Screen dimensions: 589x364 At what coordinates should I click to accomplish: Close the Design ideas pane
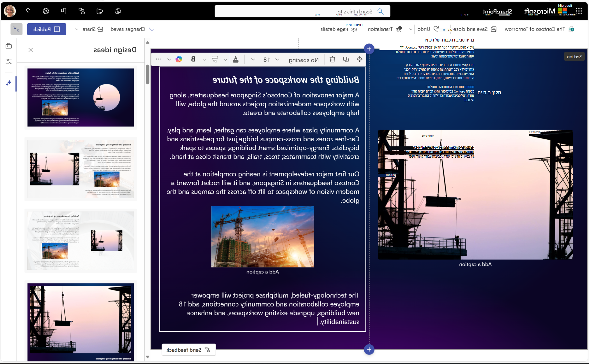[x=31, y=50]
